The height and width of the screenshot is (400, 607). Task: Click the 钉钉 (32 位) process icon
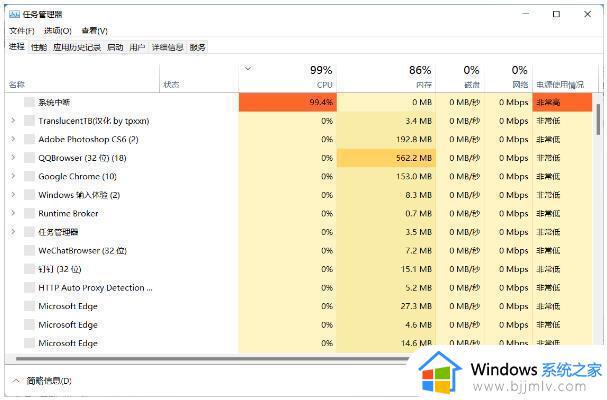[x=29, y=269]
